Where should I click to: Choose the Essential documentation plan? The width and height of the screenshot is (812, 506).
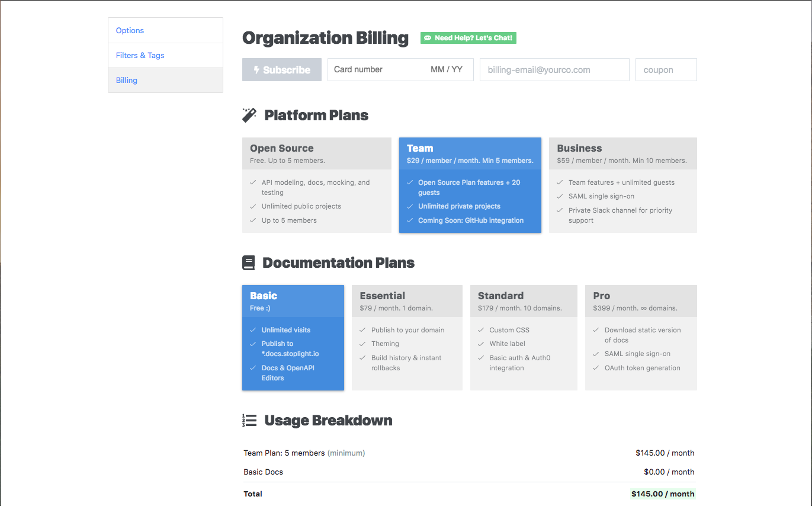point(407,337)
